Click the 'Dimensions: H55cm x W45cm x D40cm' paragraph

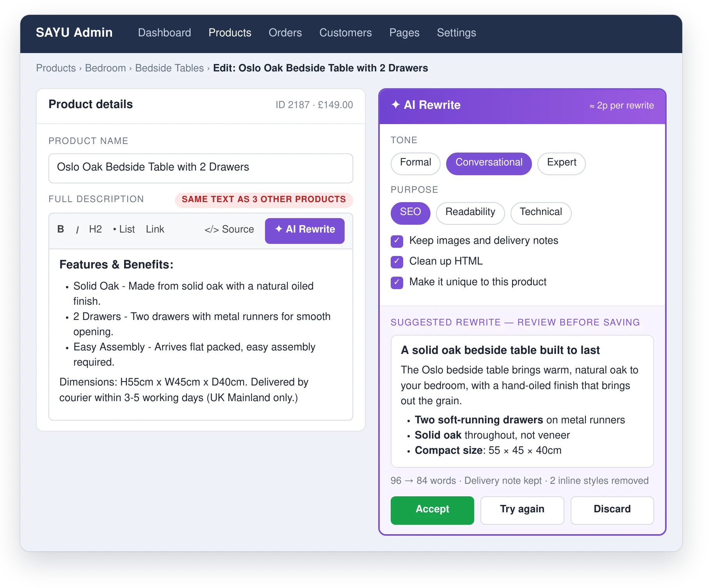tap(184, 390)
